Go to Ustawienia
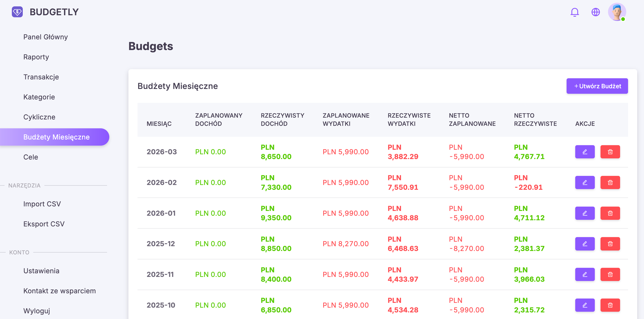This screenshot has width=644, height=319. tap(41, 271)
